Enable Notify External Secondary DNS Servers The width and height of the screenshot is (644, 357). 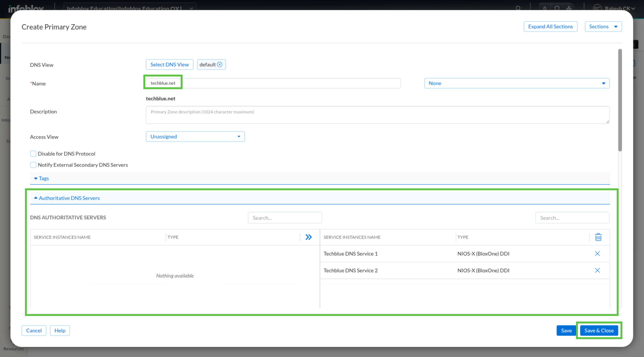point(33,165)
